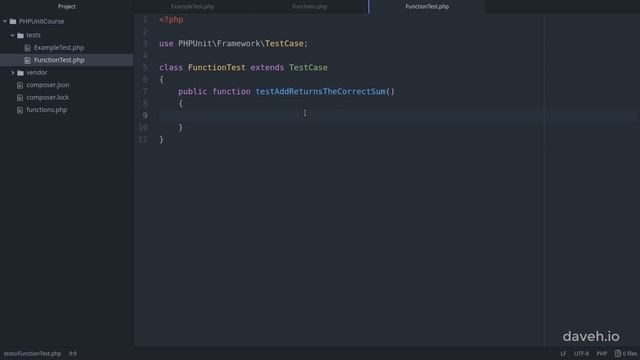Click the PHPUnitCourse folder icon
640x360 pixels.
point(13,21)
